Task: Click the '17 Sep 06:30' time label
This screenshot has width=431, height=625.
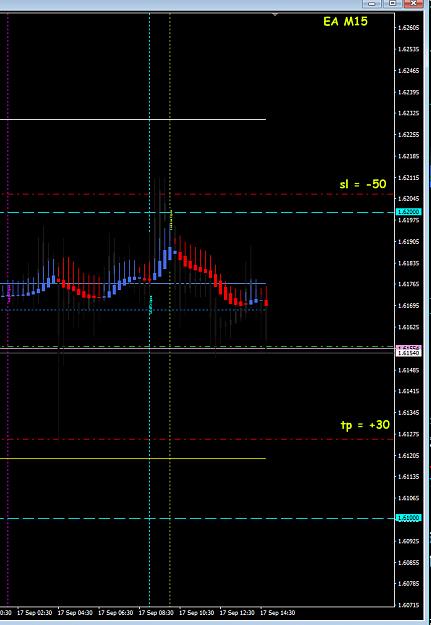Action: click(116, 612)
